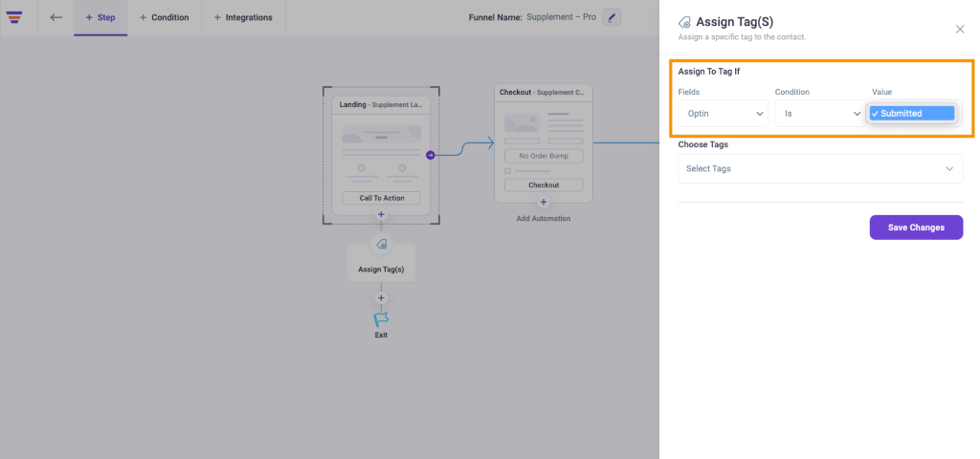Click the Choose Tags label
The image size is (980, 459).
click(703, 144)
